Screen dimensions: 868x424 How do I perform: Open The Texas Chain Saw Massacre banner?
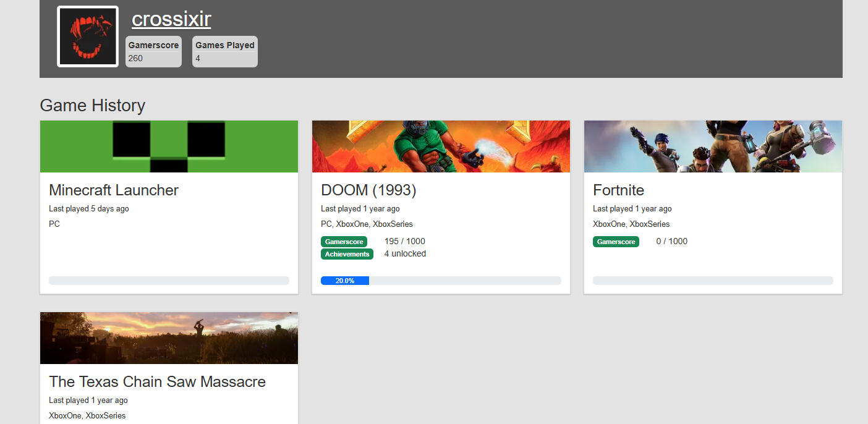click(x=169, y=338)
